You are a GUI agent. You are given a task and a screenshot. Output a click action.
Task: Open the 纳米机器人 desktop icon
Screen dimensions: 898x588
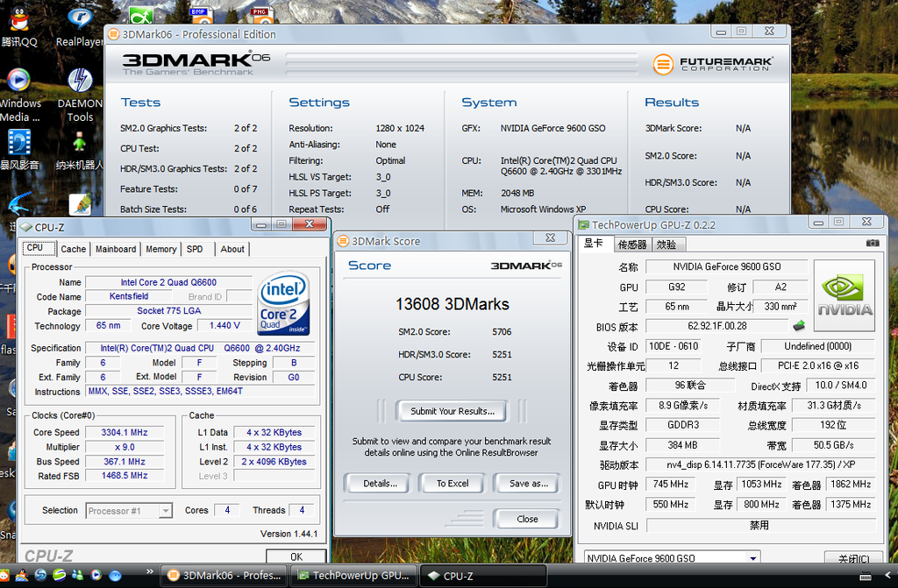79,150
